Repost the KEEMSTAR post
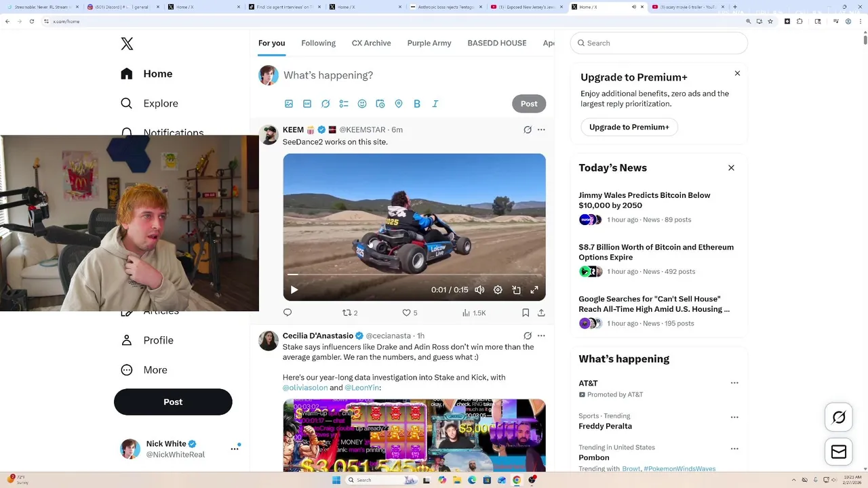Viewport: 868px width, 488px height. [350, 312]
